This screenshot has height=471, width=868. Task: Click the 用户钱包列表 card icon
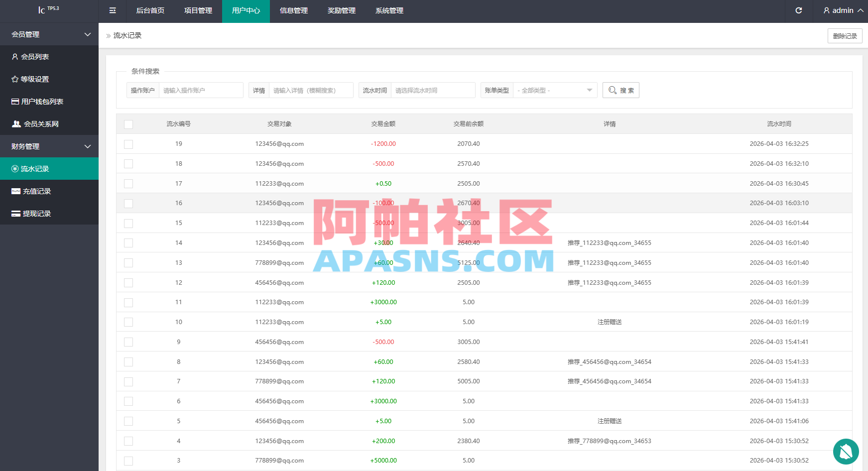[x=15, y=102]
